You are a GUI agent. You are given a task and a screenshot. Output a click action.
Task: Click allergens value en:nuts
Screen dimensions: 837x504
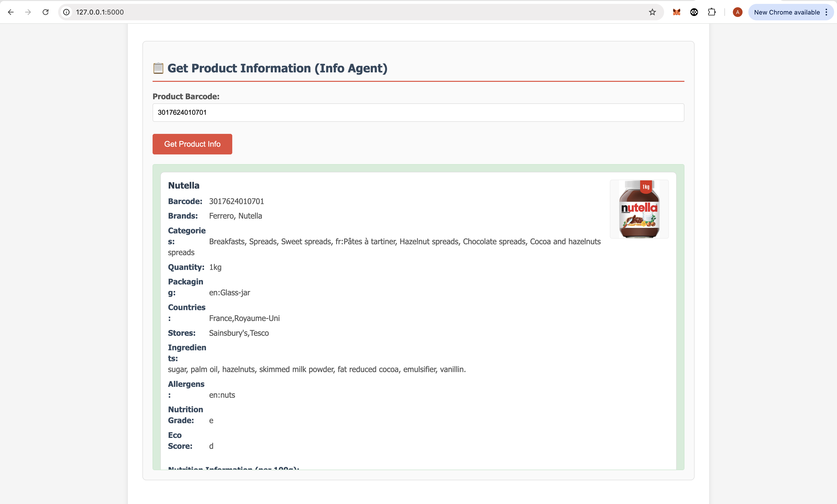(x=222, y=395)
